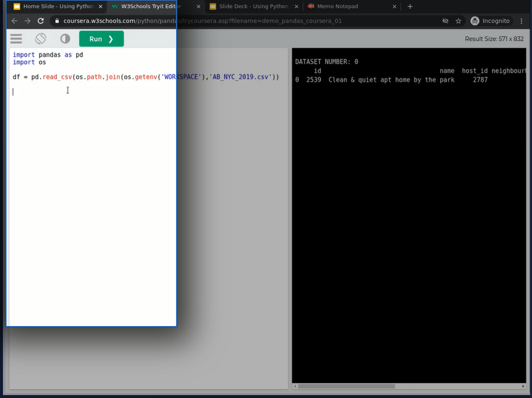Click the 'import os' code line

[x=29, y=62]
